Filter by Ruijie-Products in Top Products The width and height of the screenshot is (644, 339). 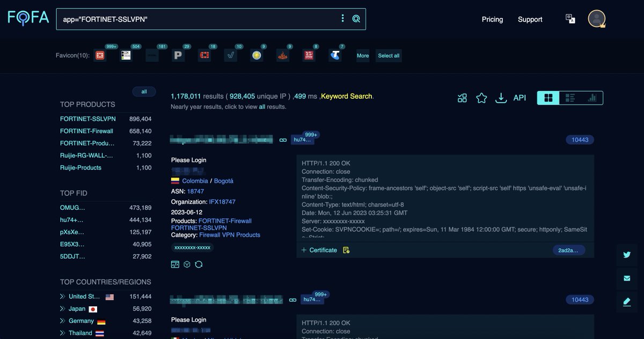click(80, 168)
